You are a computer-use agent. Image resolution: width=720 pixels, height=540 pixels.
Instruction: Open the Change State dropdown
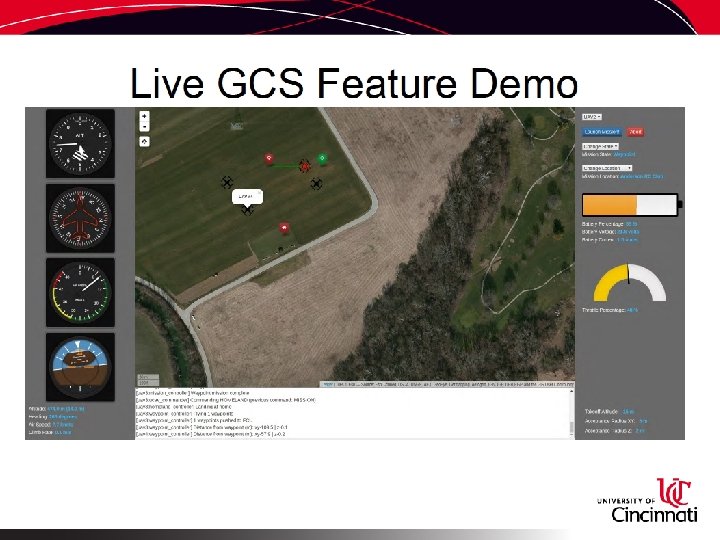click(600, 146)
